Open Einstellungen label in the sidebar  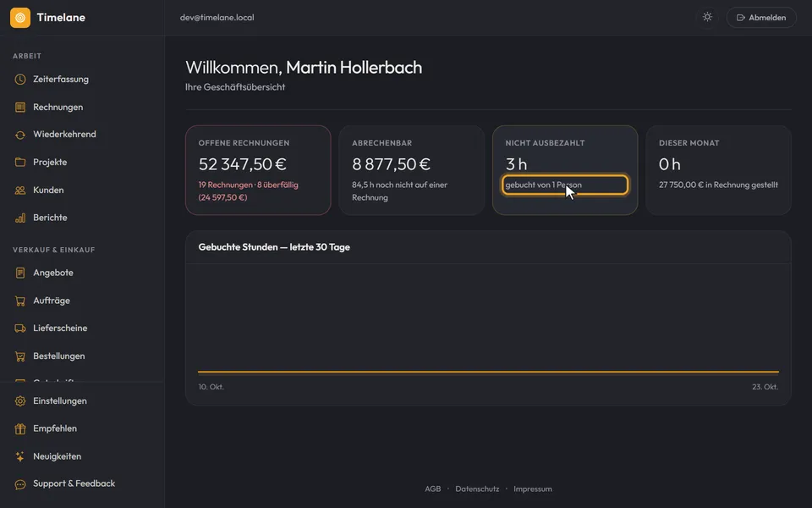60,401
